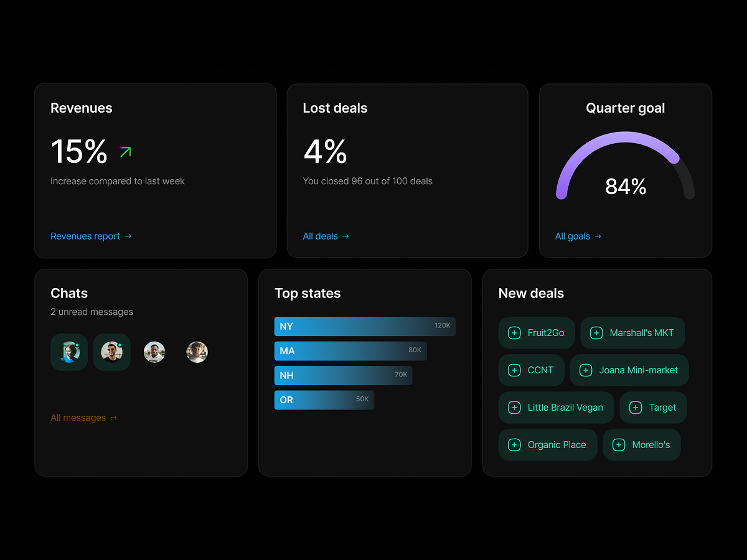Click the MA bar showing 80K
The image size is (747, 560).
click(x=350, y=351)
